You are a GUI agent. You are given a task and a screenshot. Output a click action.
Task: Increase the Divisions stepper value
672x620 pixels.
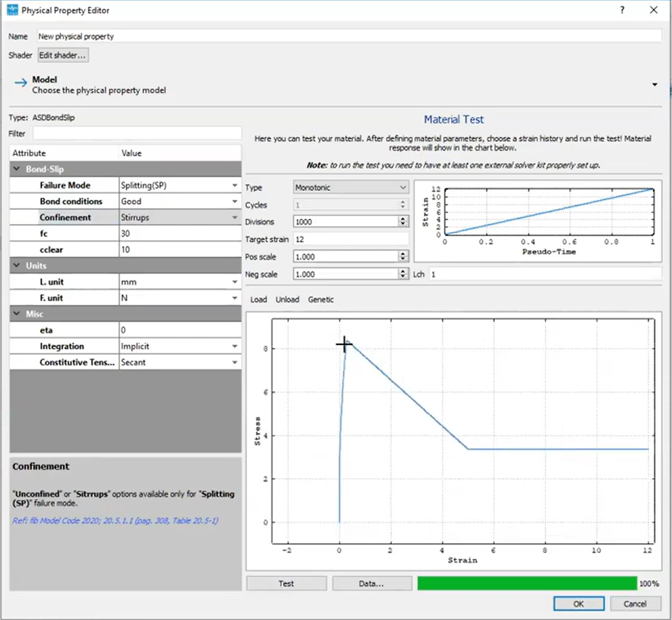point(403,218)
